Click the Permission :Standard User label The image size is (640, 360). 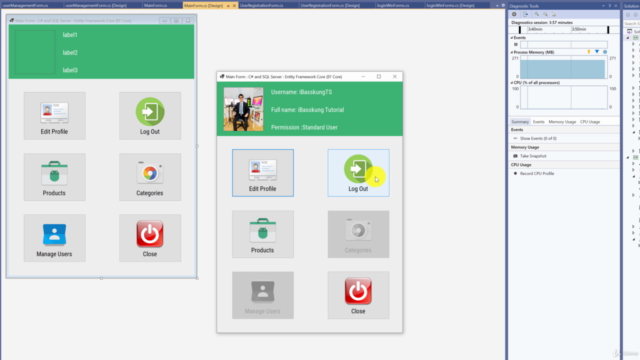(304, 127)
